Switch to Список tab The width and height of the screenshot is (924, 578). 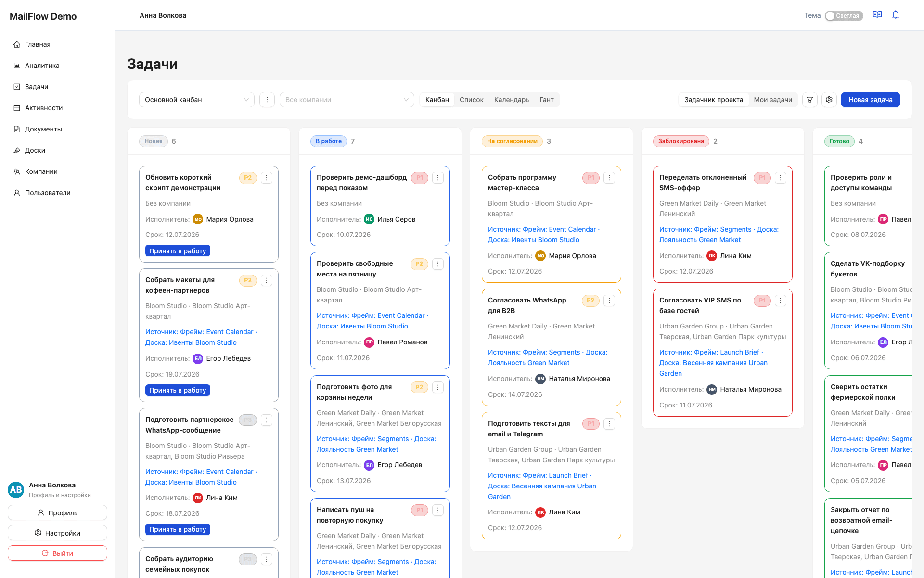(472, 100)
